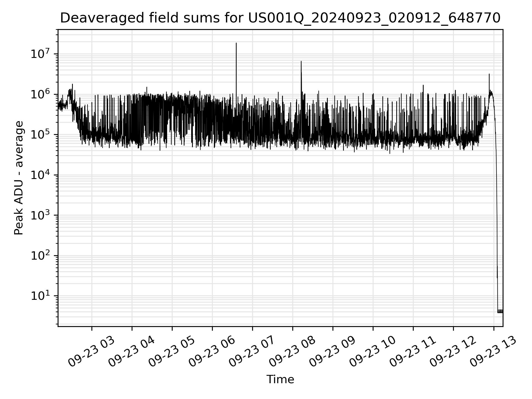The width and height of the screenshot is (532, 399).
Task: Click the x-axis tick label '09-23 06'
Action: click(x=212, y=352)
